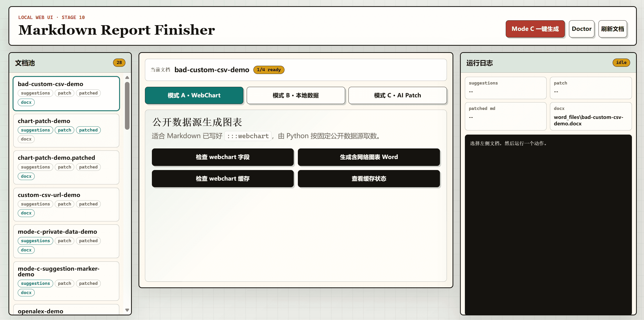Click the 文档池 scrollbar thumb

[x=127, y=106]
